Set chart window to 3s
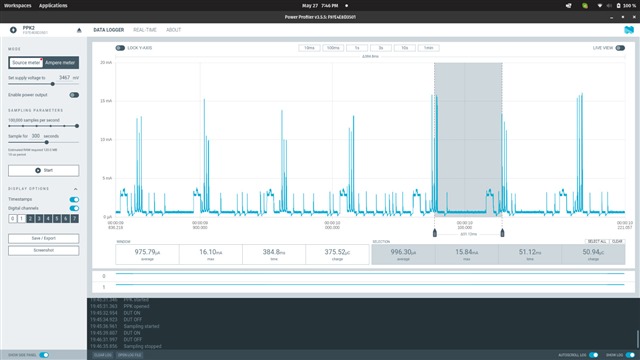This screenshot has width=640, height=360. click(x=381, y=48)
